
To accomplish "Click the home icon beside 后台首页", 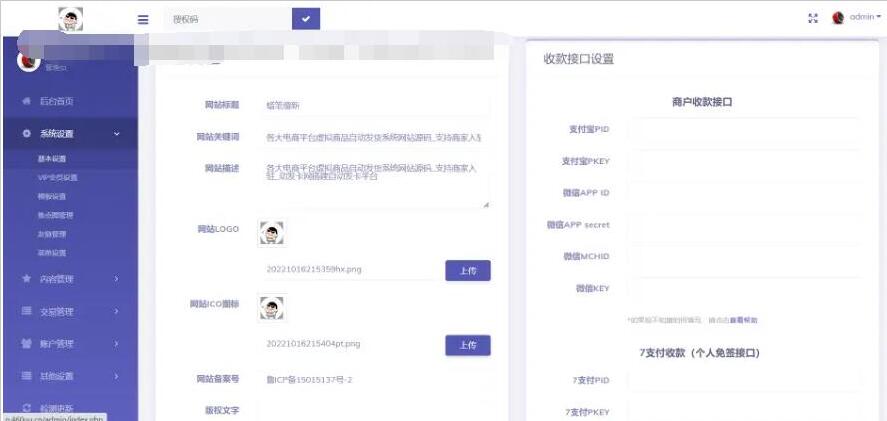I will pos(27,101).
